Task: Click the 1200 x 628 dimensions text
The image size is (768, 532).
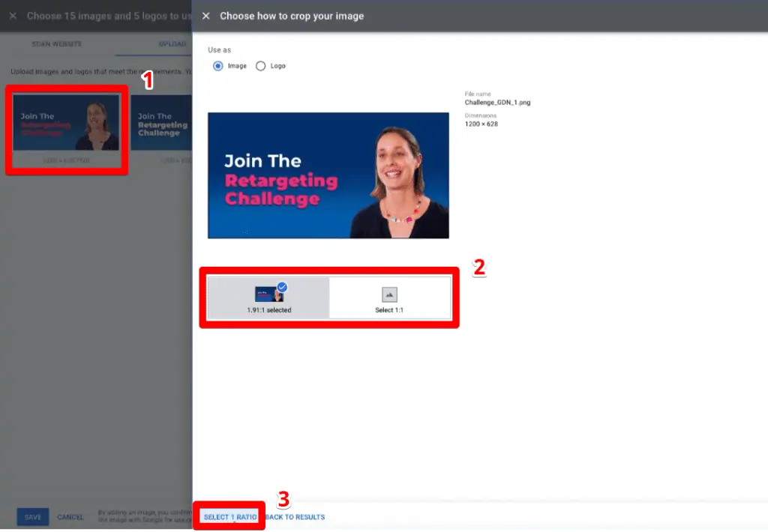Action: [481, 123]
